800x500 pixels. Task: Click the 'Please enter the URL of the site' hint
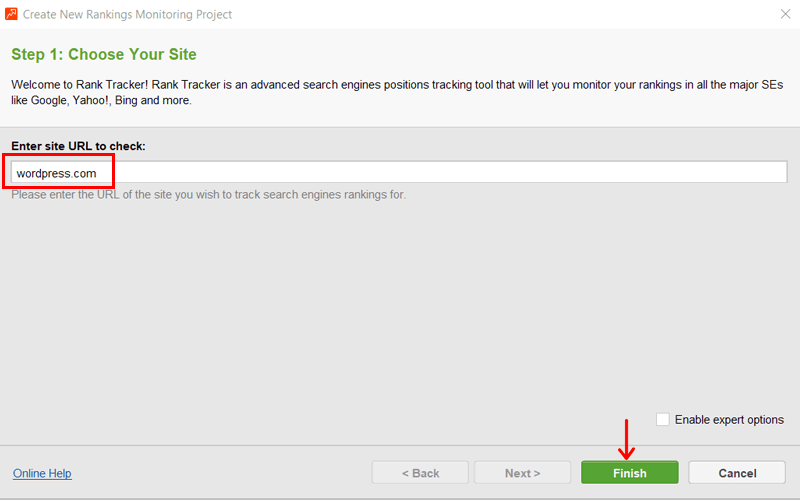click(x=209, y=194)
